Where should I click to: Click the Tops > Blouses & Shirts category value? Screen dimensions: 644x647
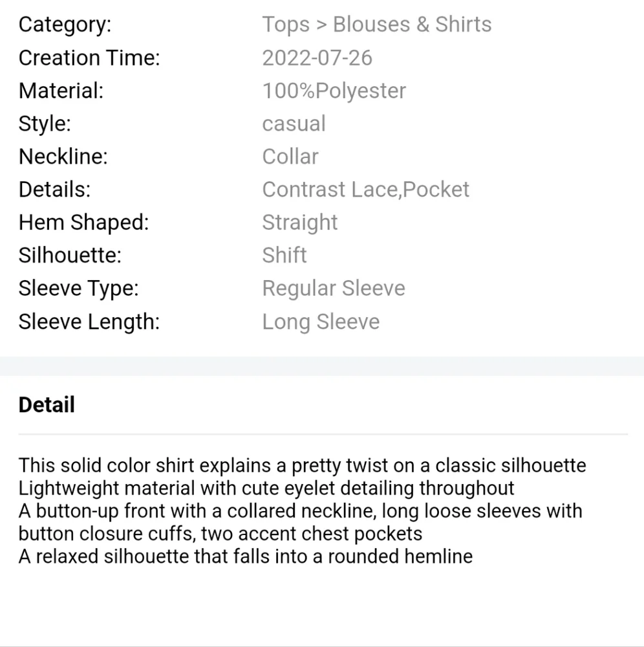(x=377, y=25)
